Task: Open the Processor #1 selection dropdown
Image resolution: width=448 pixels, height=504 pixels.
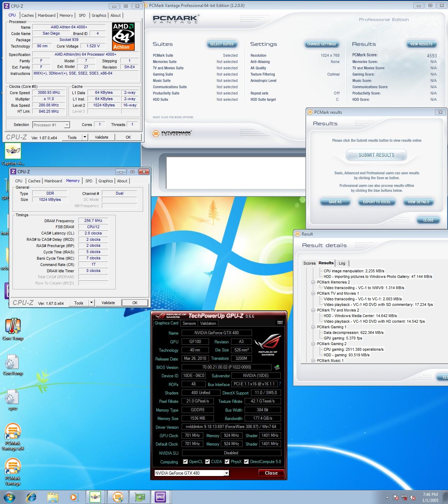Action: click(51, 125)
